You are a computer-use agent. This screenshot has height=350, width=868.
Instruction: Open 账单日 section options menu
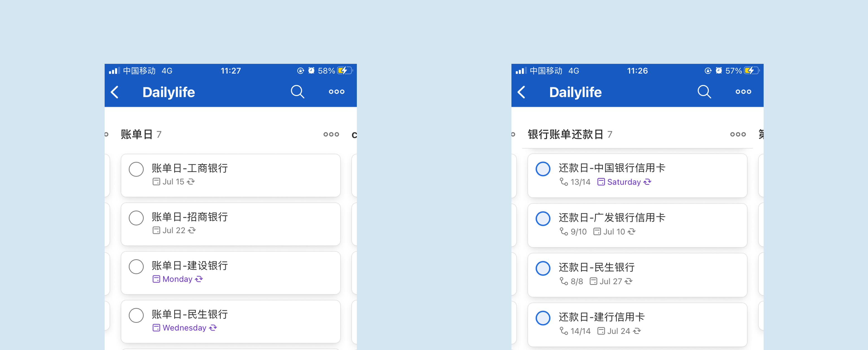[x=331, y=135]
